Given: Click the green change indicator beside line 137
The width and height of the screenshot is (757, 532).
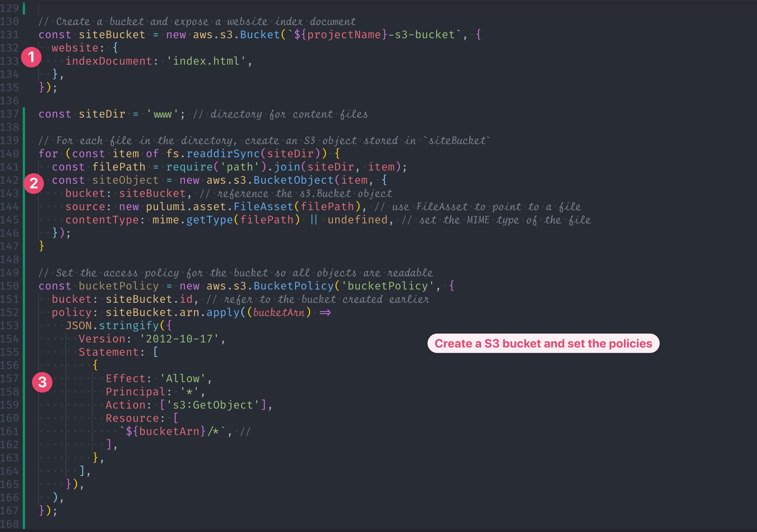Looking at the screenshot, I should [x=24, y=114].
